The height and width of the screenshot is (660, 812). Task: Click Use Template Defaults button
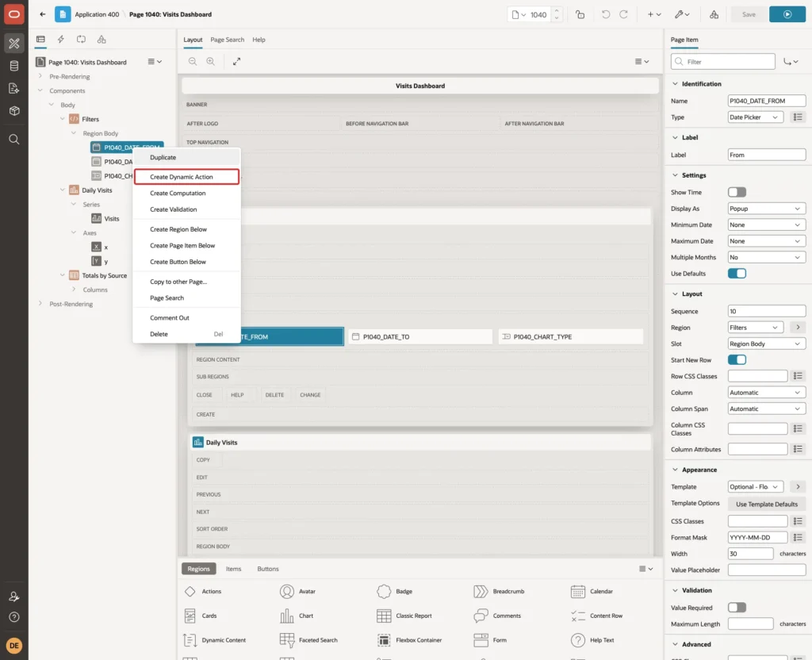tap(767, 504)
